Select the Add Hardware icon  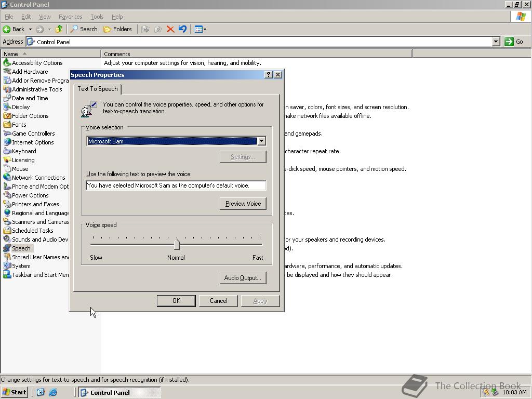click(7, 71)
